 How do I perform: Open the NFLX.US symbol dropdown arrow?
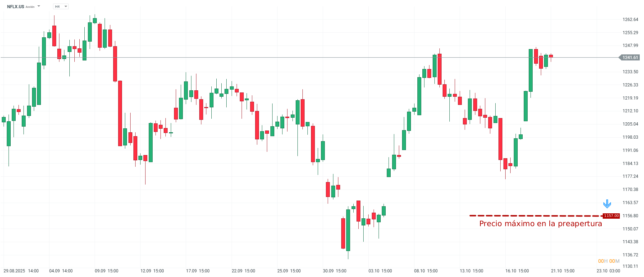click(x=39, y=6)
